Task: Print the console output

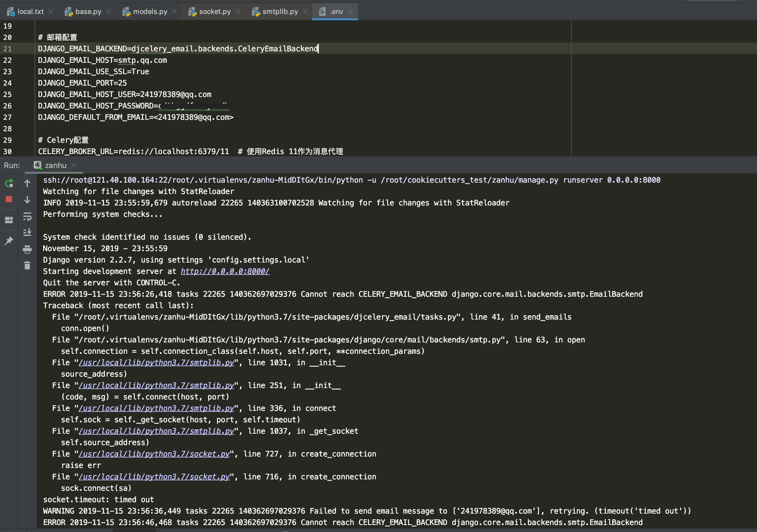Action: click(27, 250)
